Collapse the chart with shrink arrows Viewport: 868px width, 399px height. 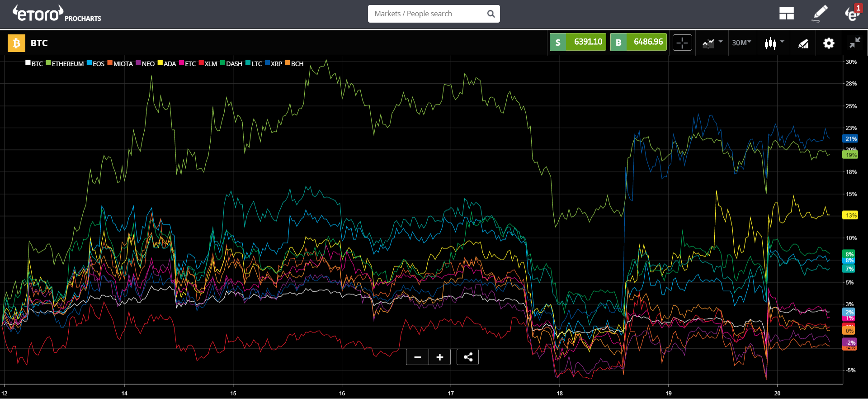854,43
